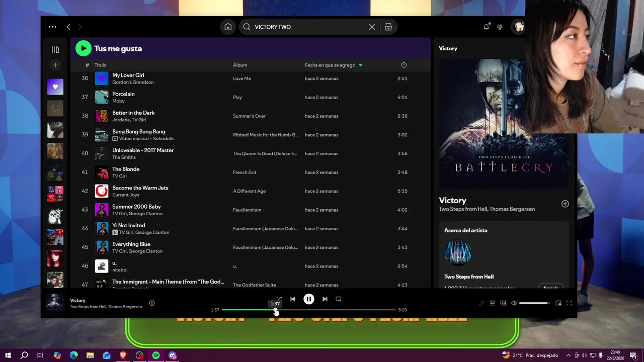
Task: Open album The Godfather Suite
Action: (254, 285)
